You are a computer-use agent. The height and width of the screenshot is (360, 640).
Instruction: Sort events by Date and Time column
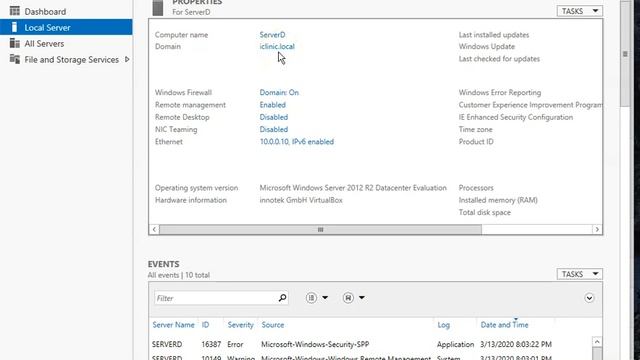coord(504,325)
